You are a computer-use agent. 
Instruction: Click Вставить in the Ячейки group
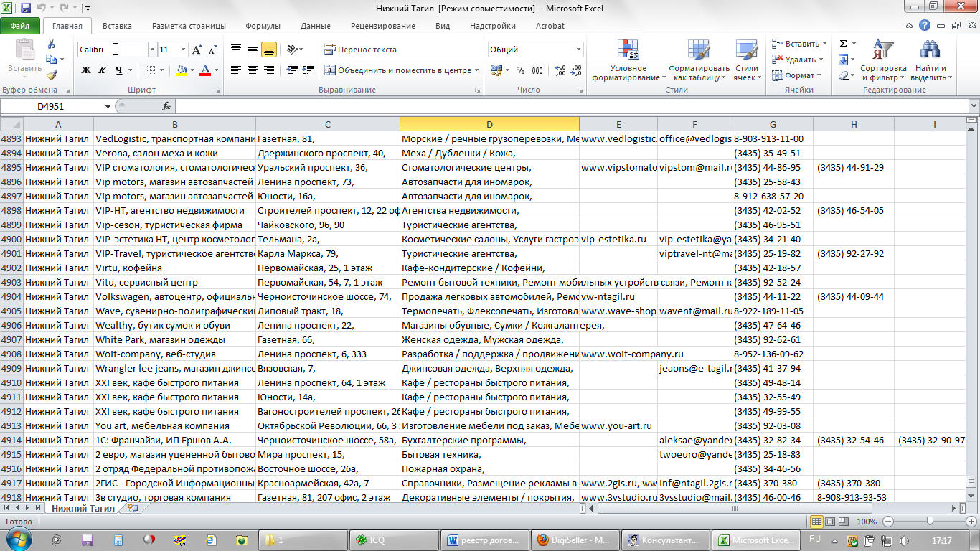tap(796, 44)
